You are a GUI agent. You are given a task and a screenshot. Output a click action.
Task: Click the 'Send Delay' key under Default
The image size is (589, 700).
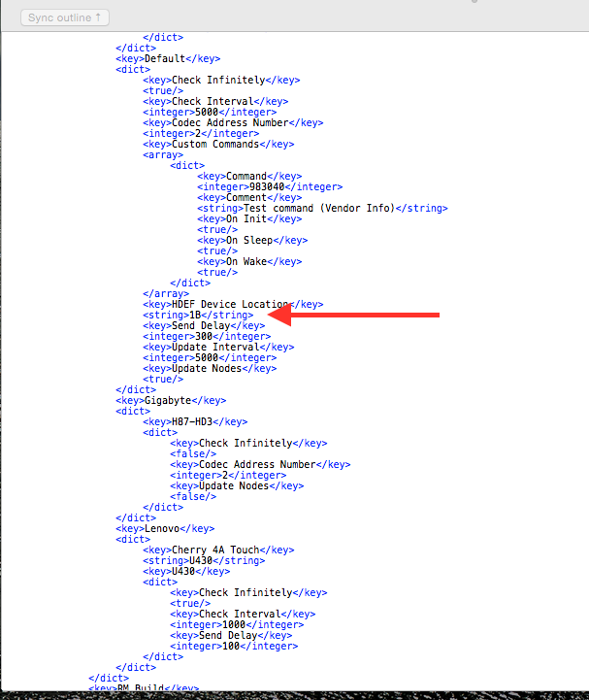coord(204,326)
